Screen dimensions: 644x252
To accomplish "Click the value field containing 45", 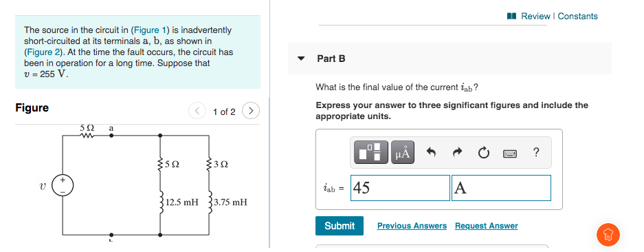I will click(x=400, y=188).
